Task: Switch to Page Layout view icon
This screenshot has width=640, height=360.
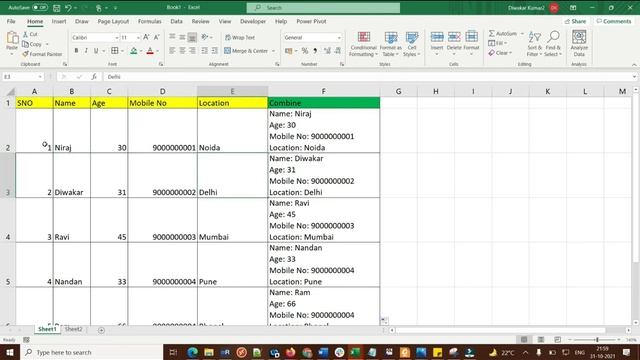Action: [x=541, y=340]
